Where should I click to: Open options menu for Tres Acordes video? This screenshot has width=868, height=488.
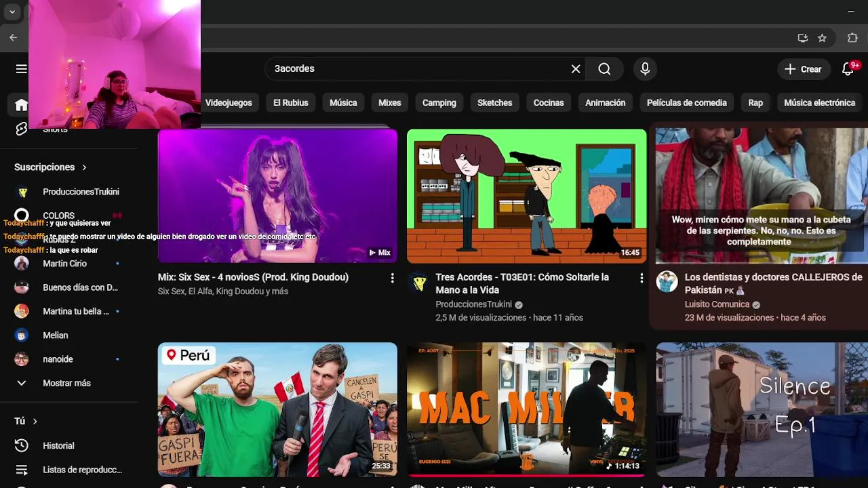tap(641, 278)
